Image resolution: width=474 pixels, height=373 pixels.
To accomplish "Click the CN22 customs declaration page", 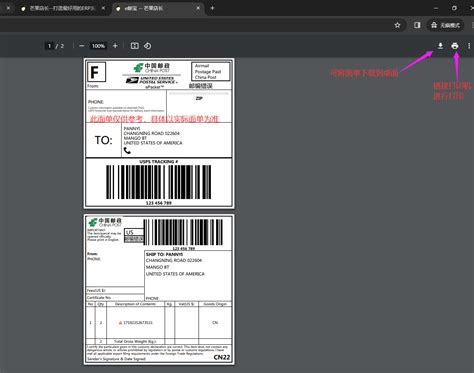I will (159, 289).
